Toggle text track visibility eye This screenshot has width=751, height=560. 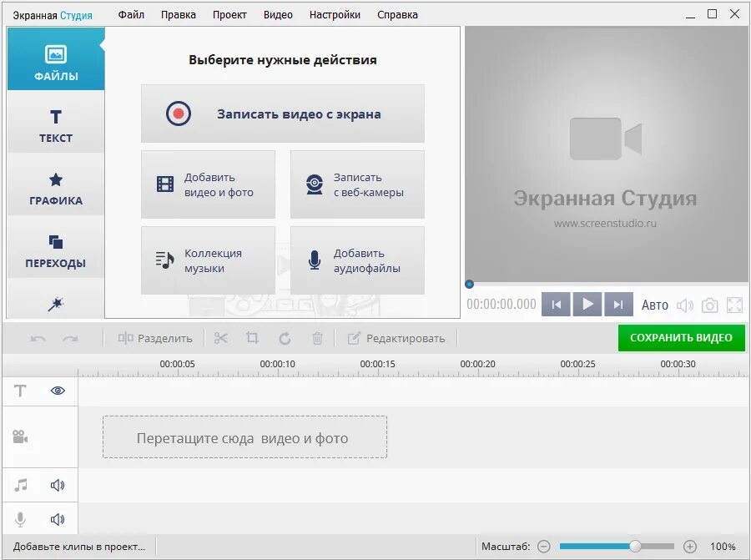(58, 391)
